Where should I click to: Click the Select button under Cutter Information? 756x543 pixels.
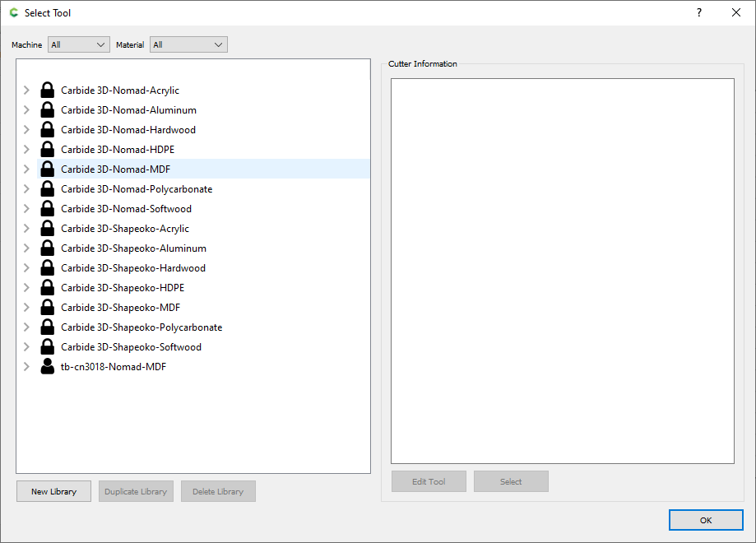511,481
